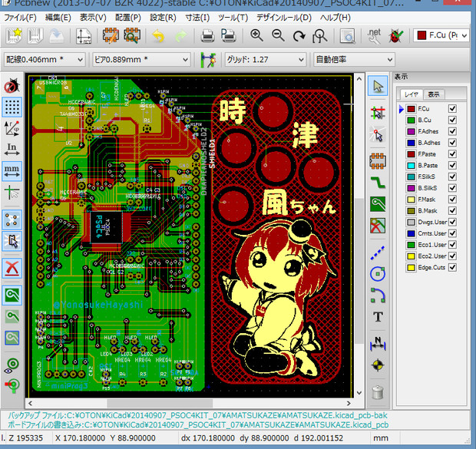Select the draw arc tool
The image size is (476, 449).
pos(378,295)
